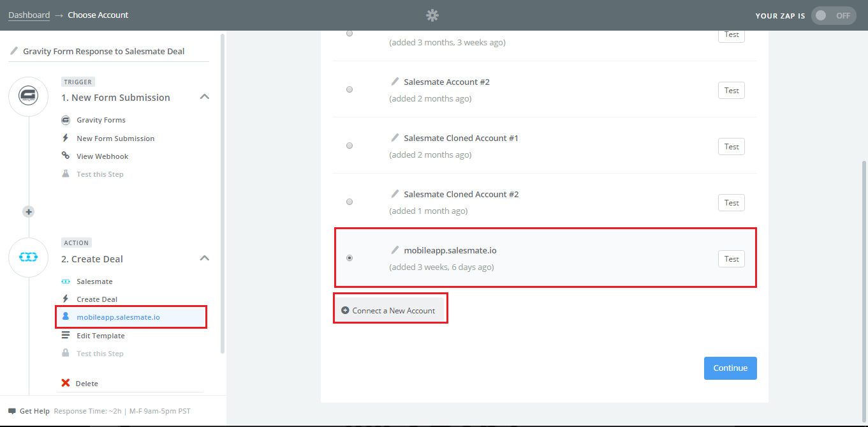Screen dimensions: 868x427
Task: Select radio for Salesmate Cloned Account #2
Action: 349,202
